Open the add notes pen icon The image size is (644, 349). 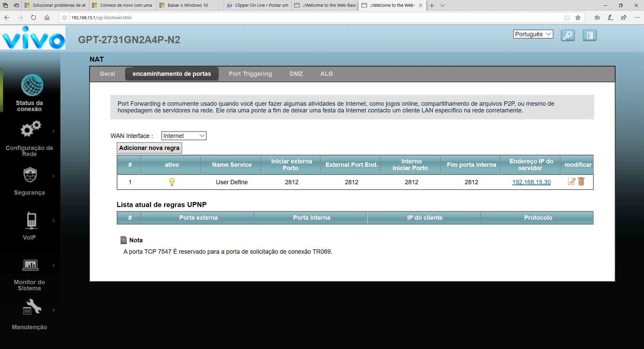[x=610, y=18]
